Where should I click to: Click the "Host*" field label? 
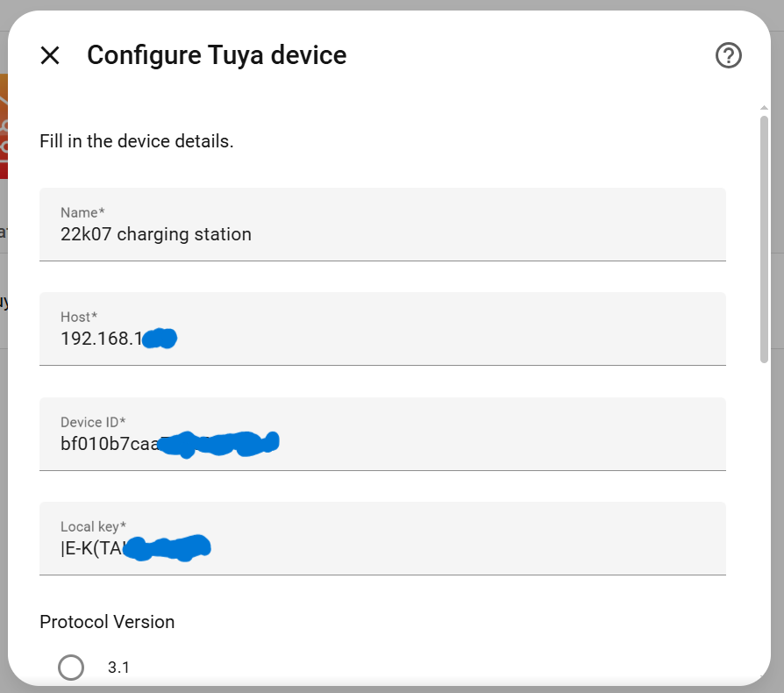pos(79,317)
